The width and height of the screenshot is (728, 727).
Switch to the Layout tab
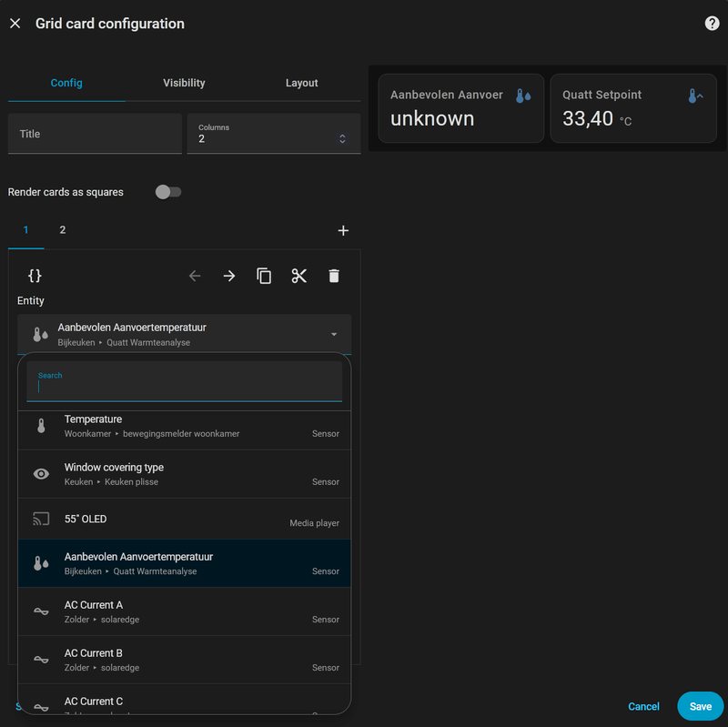(301, 83)
